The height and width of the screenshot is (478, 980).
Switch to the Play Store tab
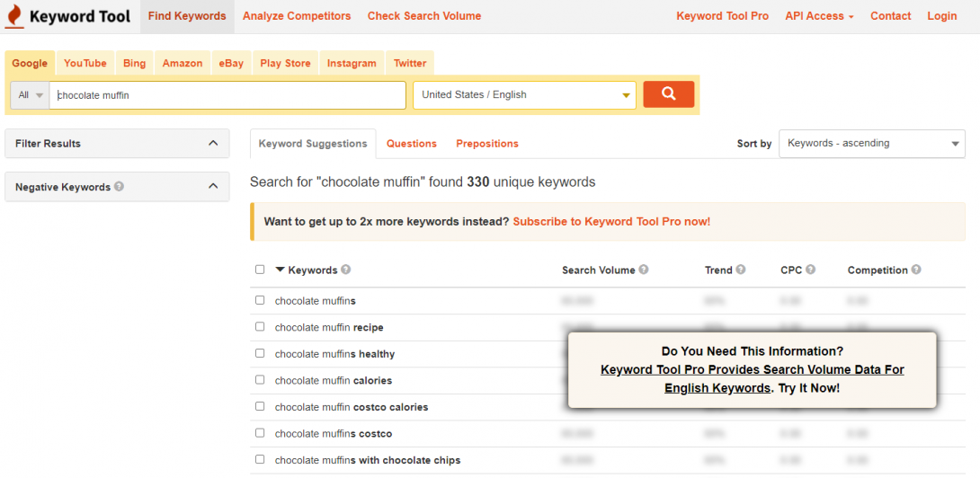[285, 63]
